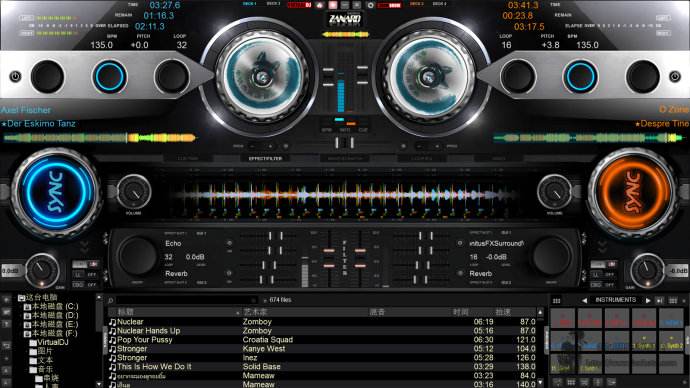Screen dimensions: 690x388
Task: Click the left deck VOLUME knob
Action: (x=133, y=192)
